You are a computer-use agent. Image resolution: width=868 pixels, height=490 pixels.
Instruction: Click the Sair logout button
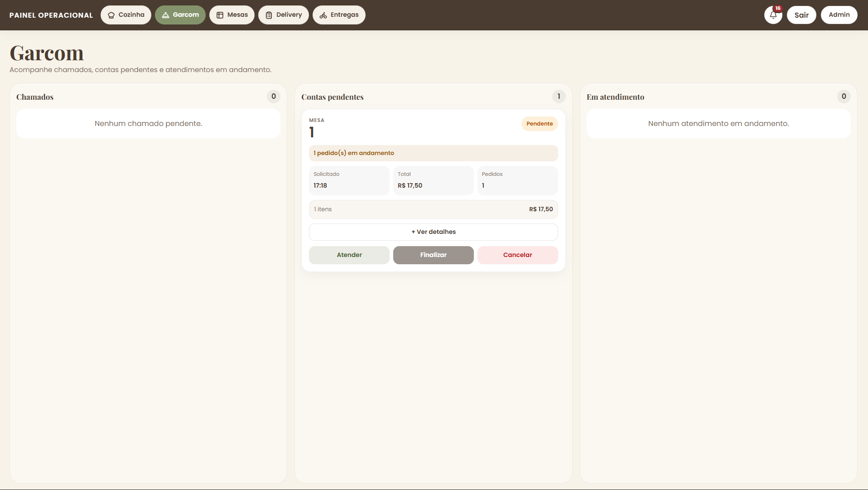(x=801, y=15)
